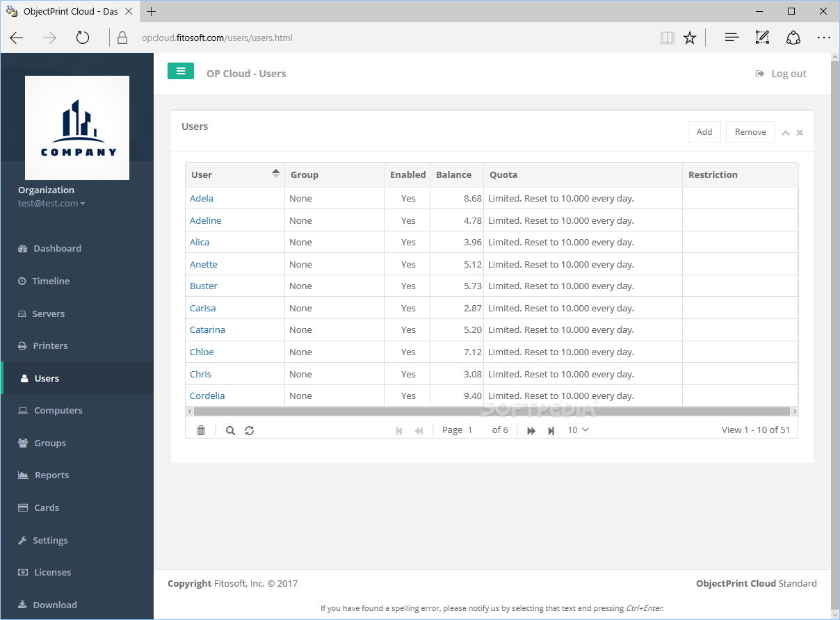Open the browser reading view icon
The width and height of the screenshot is (840, 620).
[x=668, y=38]
